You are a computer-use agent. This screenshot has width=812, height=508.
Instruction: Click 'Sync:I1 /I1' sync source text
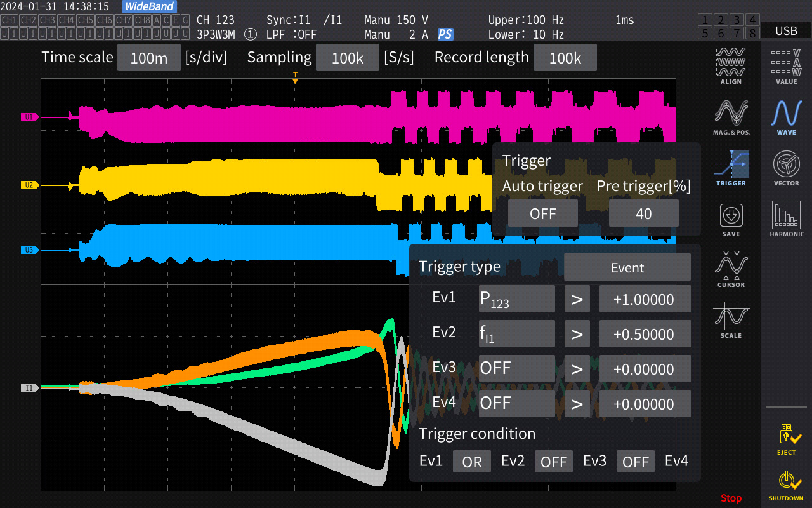[x=304, y=20]
